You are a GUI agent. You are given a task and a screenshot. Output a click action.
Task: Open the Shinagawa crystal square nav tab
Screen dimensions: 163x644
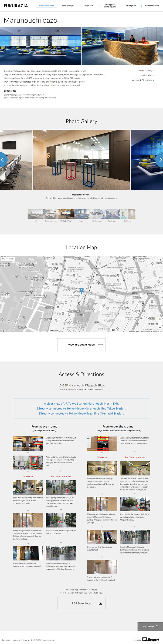[110, 6]
